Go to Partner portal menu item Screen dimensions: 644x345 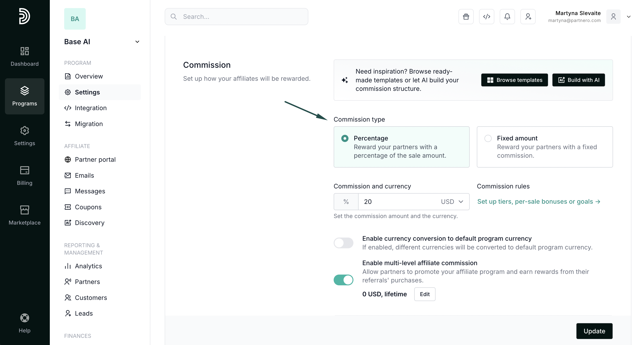(x=95, y=159)
